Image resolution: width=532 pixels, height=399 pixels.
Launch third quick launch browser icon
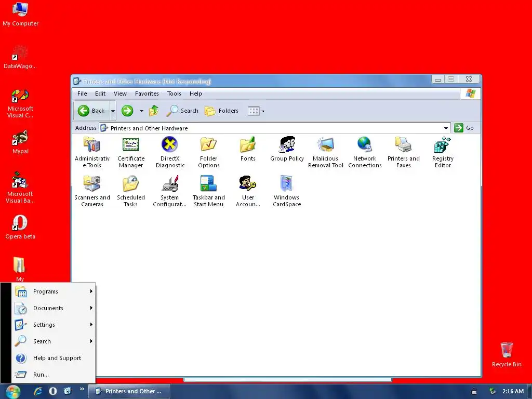[x=68, y=391]
